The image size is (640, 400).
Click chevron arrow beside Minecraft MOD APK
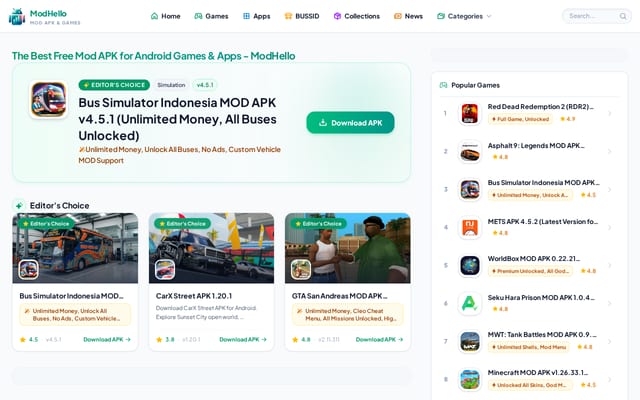tap(609, 379)
